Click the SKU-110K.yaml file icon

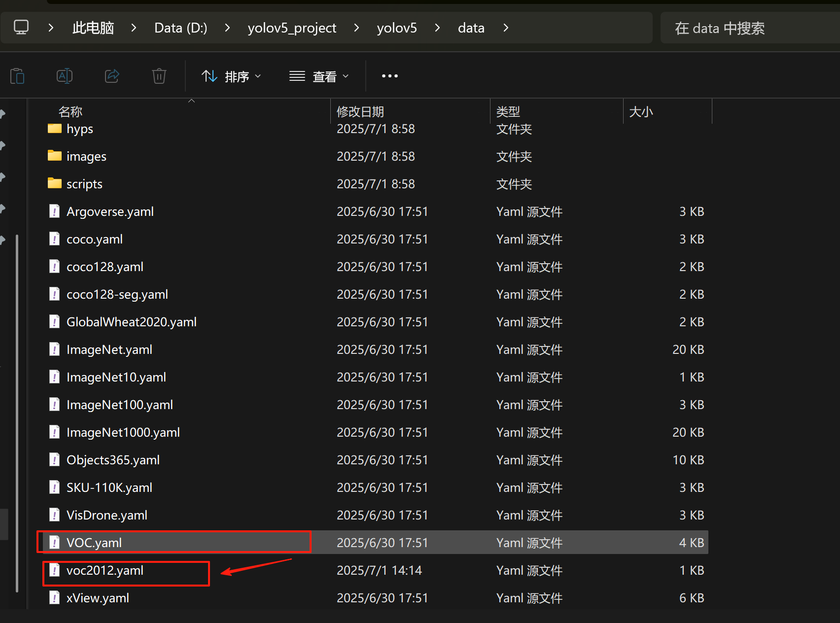(x=55, y=487)
